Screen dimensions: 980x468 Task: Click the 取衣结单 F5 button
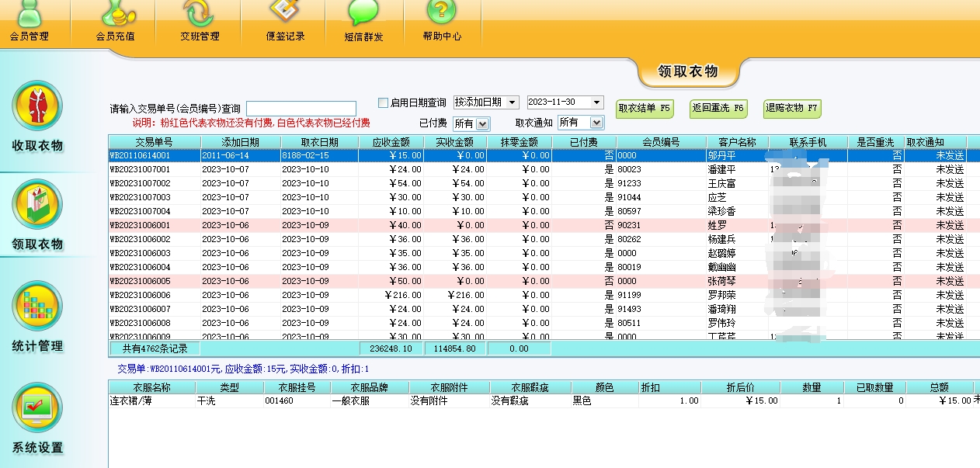(644, 109)
